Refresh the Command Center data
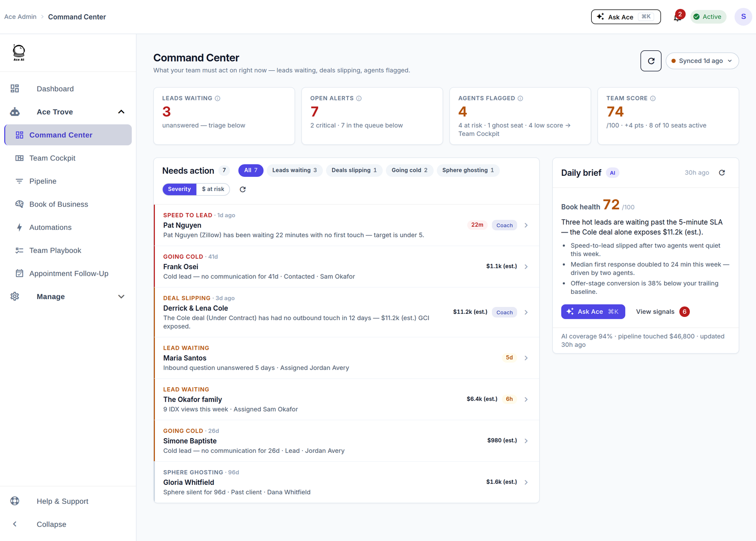This screenshot has height=541, width=756. coord(651,61)
